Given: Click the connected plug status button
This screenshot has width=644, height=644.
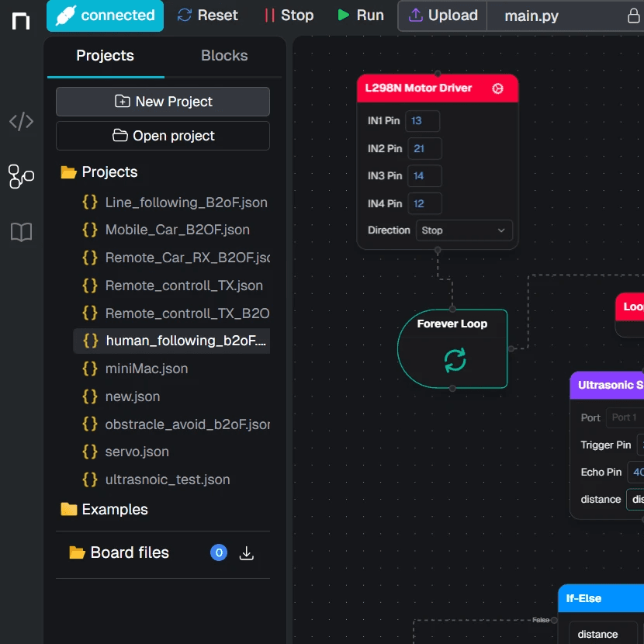Looking at the screenshot, I should 106,16.
